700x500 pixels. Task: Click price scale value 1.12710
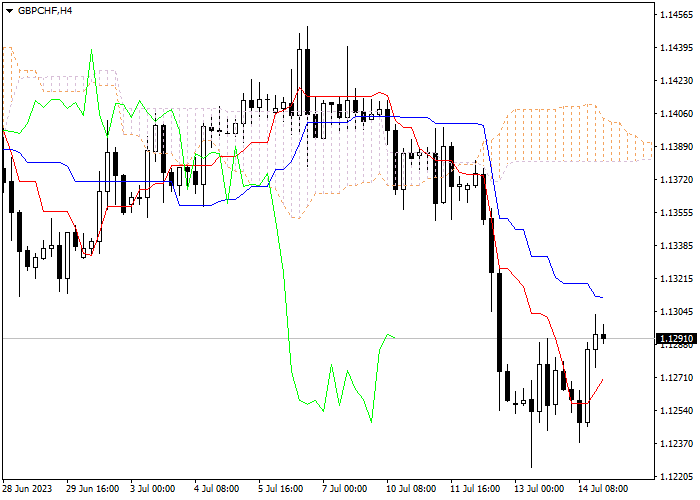pos(676,378)
